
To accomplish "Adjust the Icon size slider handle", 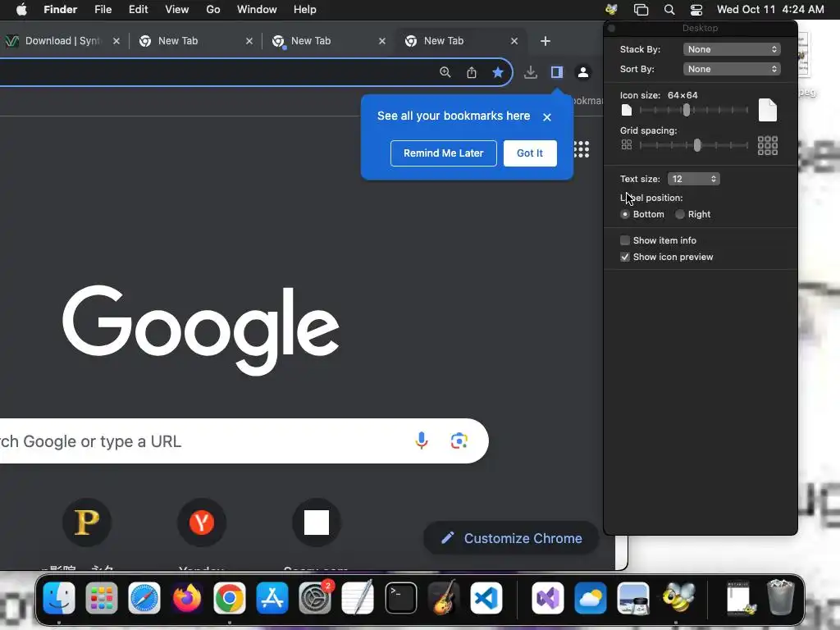I will click(687, 110).
